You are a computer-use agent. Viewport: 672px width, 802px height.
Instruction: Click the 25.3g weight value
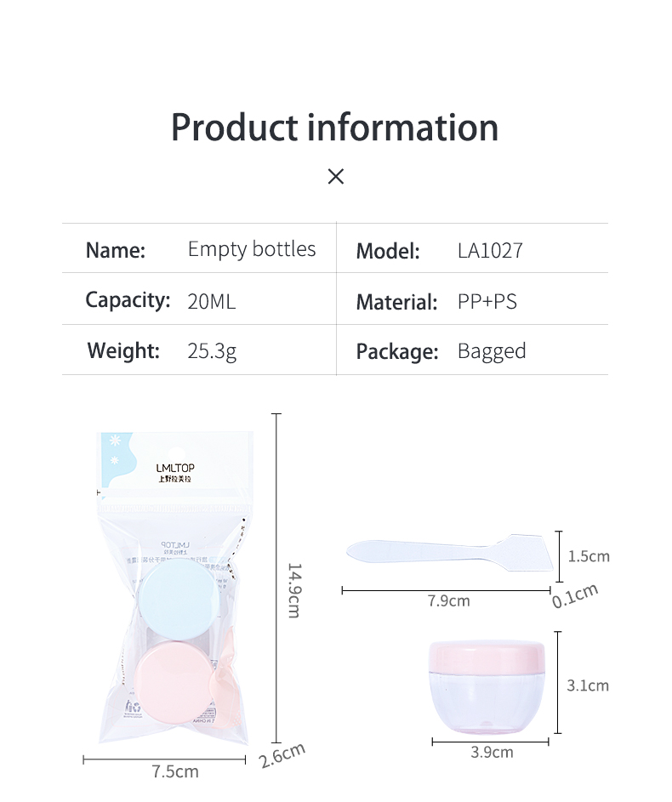[x=212, y=351]
